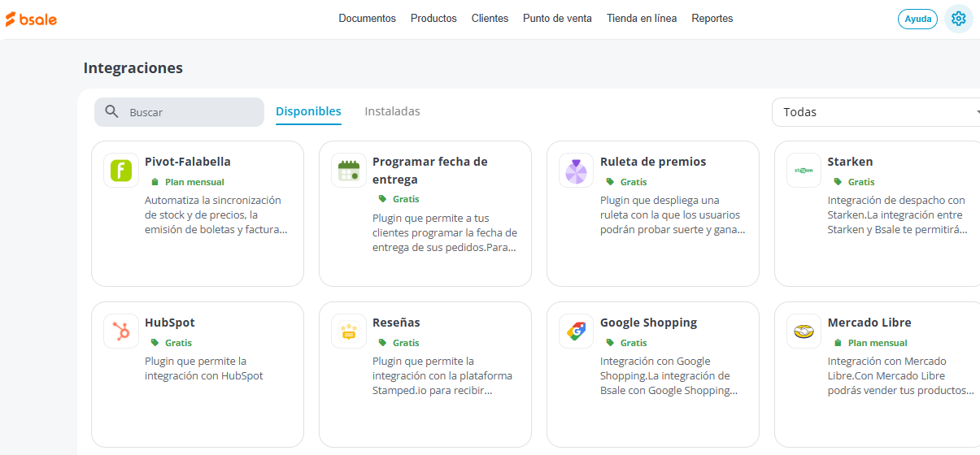The image size is (980, 455).
Task: Click the Gratis label on Starken card
Action: pos(861,182)
